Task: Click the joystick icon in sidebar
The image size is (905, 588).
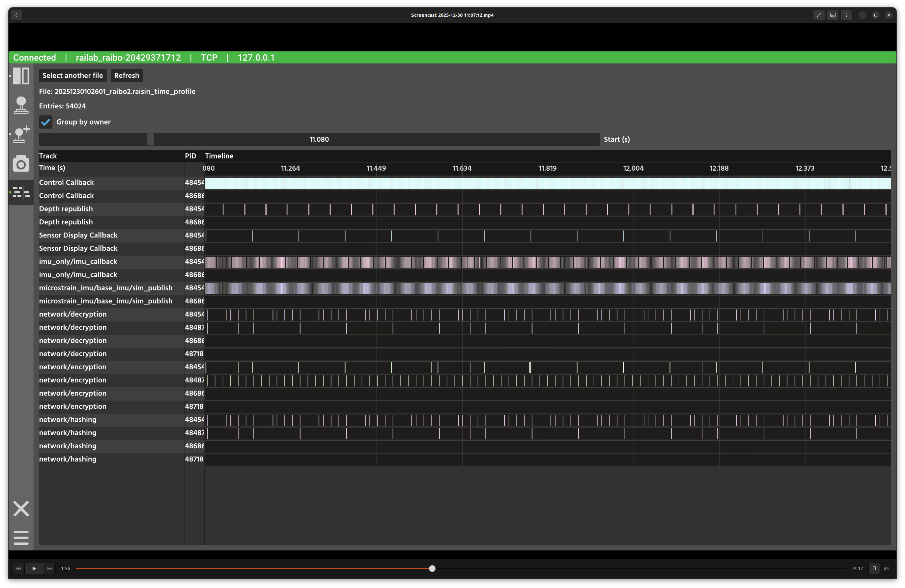Action: point(21,105)
